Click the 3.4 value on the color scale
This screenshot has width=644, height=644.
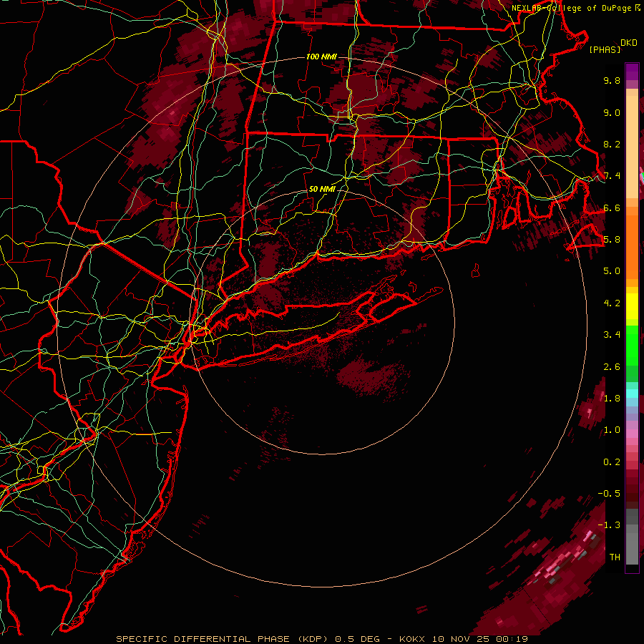point(612,335)
